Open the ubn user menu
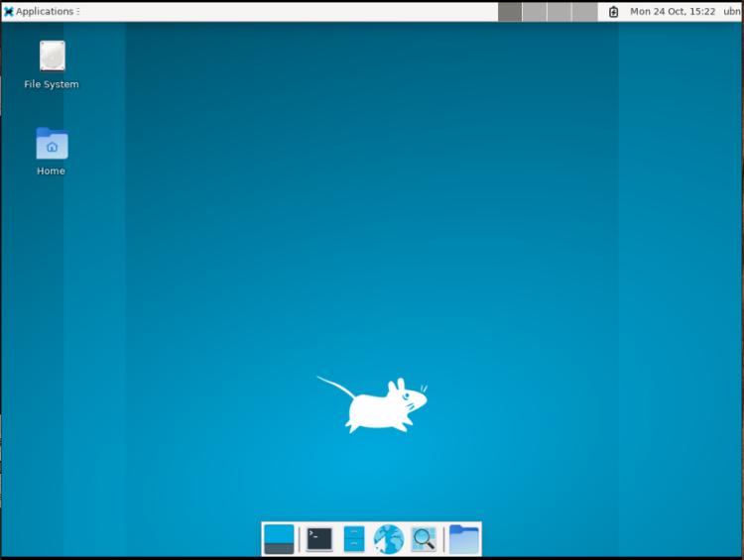744x560 pixels. pos(732,11)
